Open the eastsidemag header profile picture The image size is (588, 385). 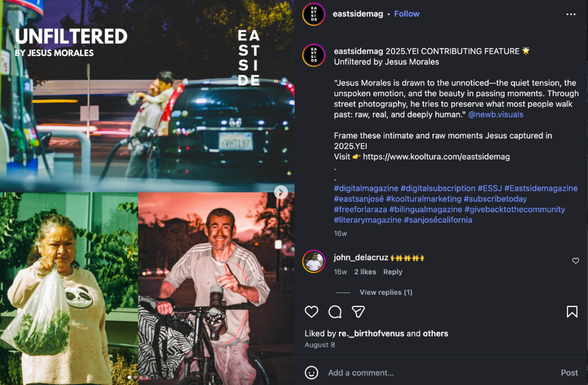pyautogui.click(x=314, y=14)
